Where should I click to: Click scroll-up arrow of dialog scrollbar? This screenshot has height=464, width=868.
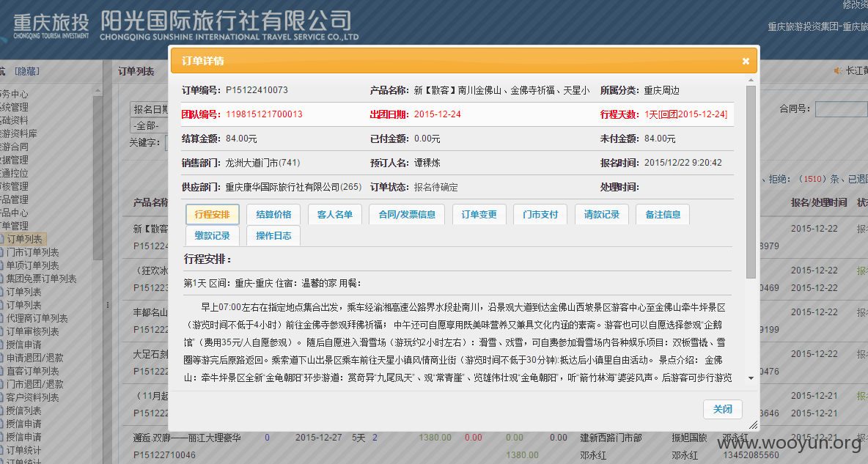click(x=751, y=81)
